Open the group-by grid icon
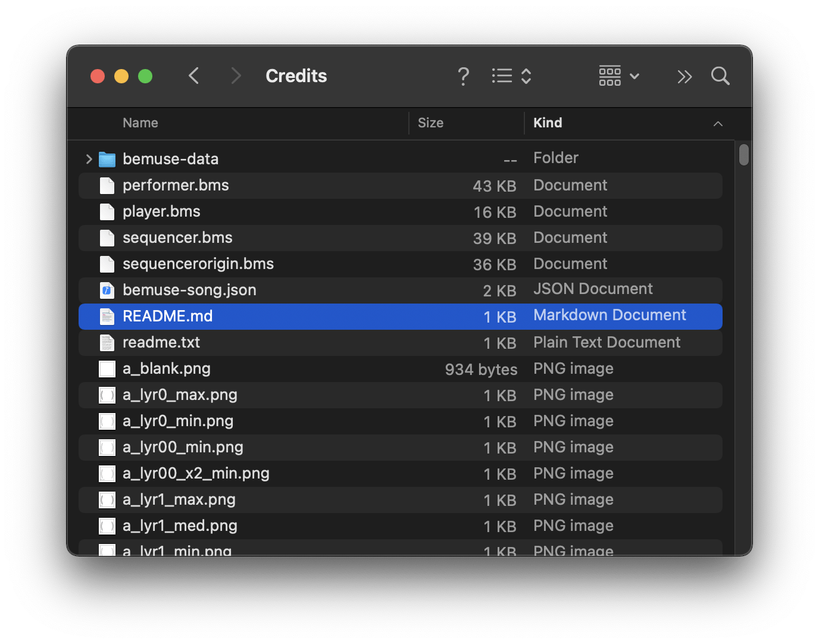 tap(610, 76)
